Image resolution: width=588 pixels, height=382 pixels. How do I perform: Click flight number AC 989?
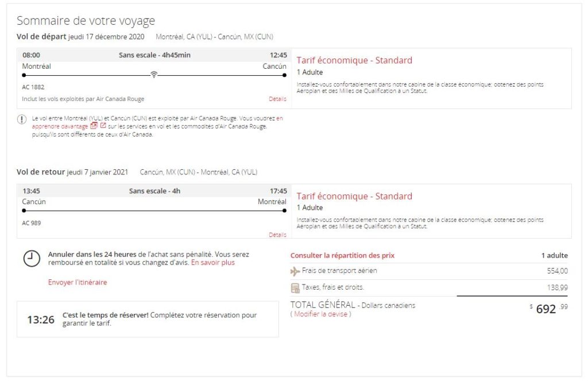point(32,223)
